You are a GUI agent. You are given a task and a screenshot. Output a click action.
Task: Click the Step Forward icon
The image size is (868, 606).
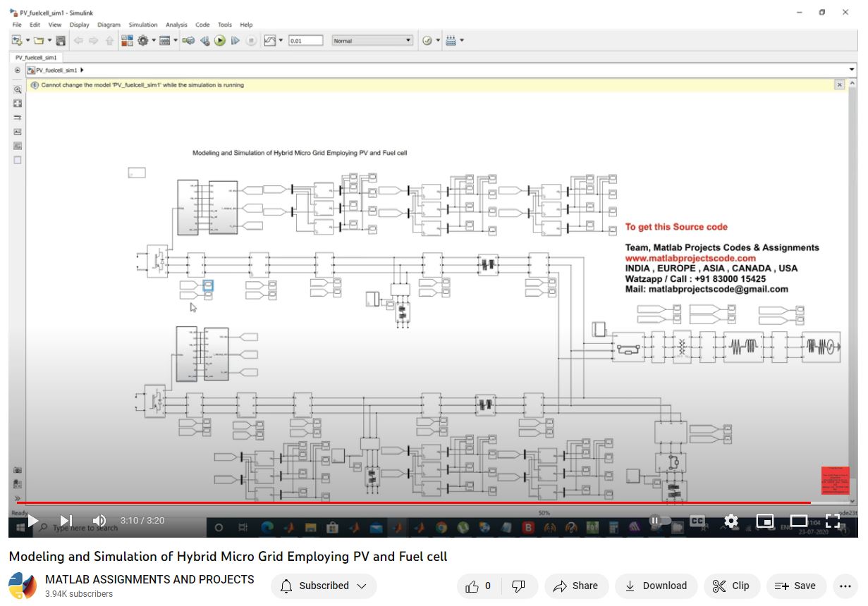[235, 41]
